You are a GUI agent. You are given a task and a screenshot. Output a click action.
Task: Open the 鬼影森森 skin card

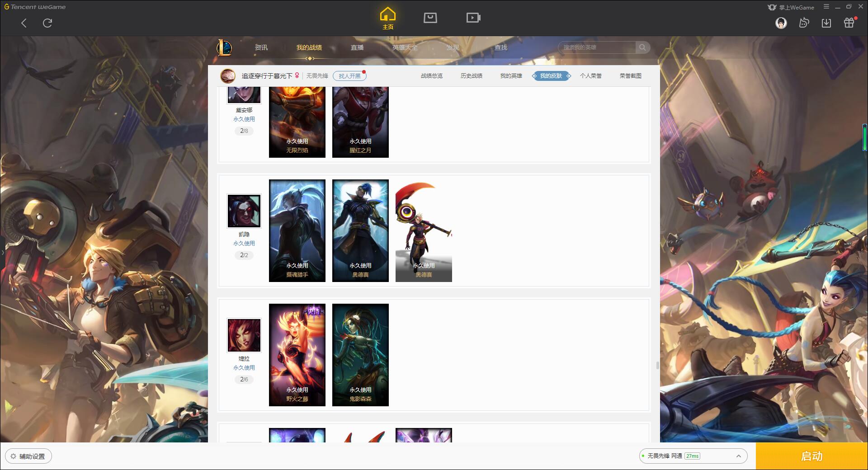pyautogui.click(x=360, y=355)
